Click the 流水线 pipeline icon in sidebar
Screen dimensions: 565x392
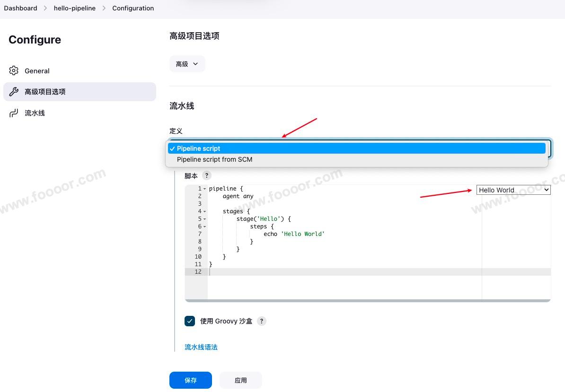tap(14, 113)
